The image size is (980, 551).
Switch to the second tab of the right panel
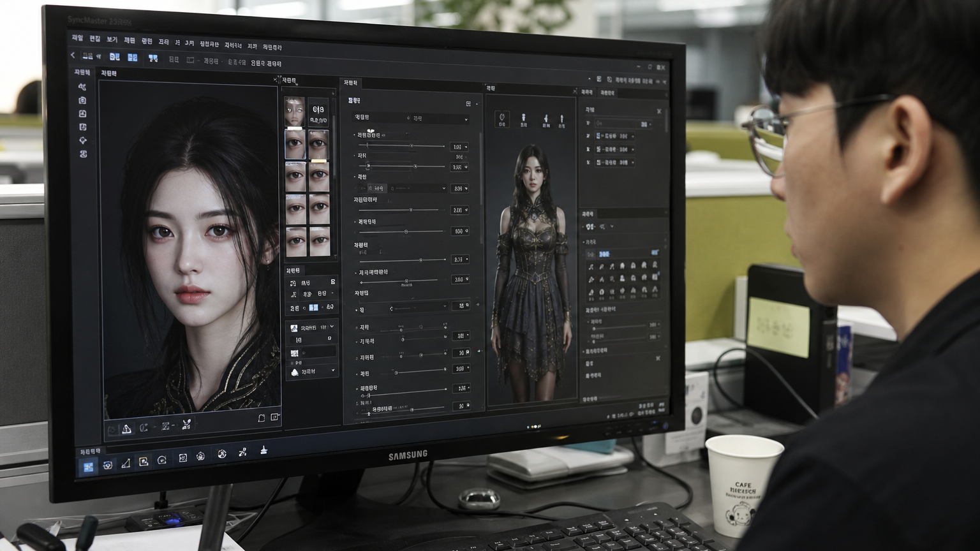607,93
